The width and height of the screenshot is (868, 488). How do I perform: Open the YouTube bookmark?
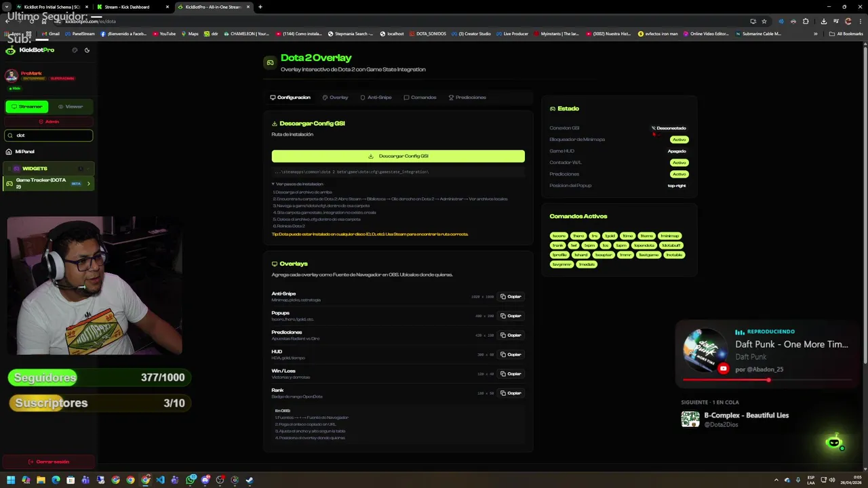pos(164,33)
